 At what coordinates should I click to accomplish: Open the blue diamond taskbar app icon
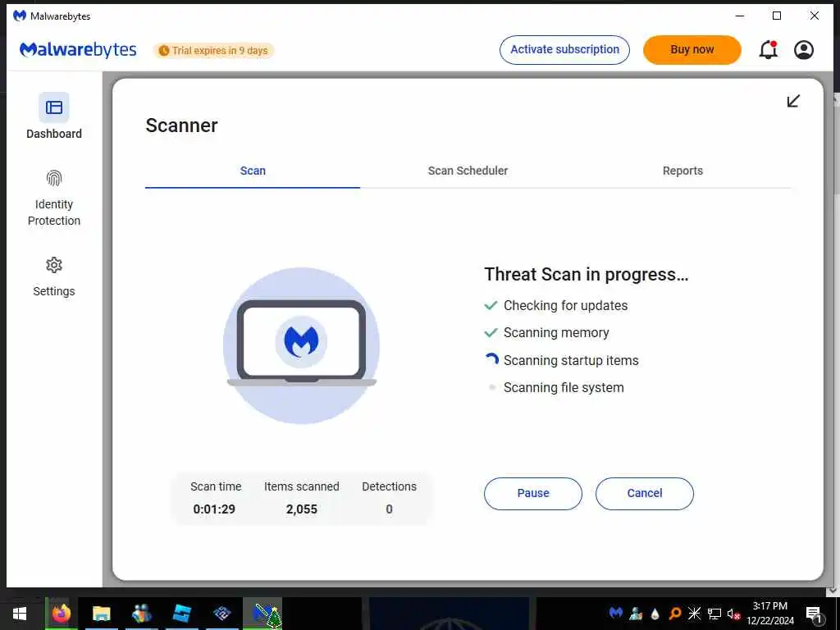tap(222, 614)
